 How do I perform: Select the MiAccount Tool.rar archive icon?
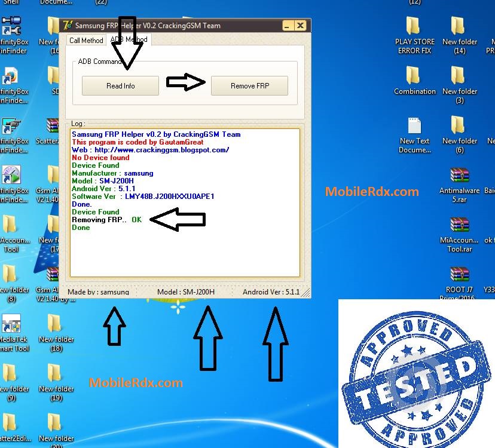459,234
